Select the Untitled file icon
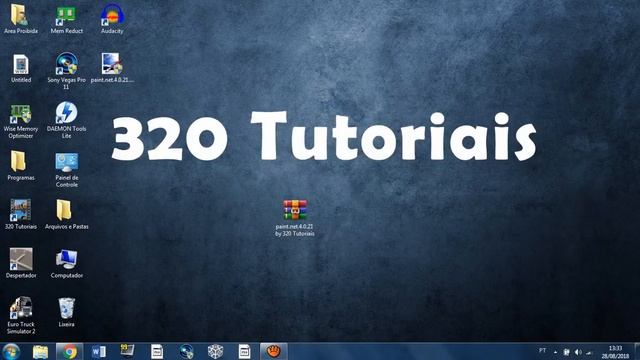The image size is (640, 360). tap(20, 64)
